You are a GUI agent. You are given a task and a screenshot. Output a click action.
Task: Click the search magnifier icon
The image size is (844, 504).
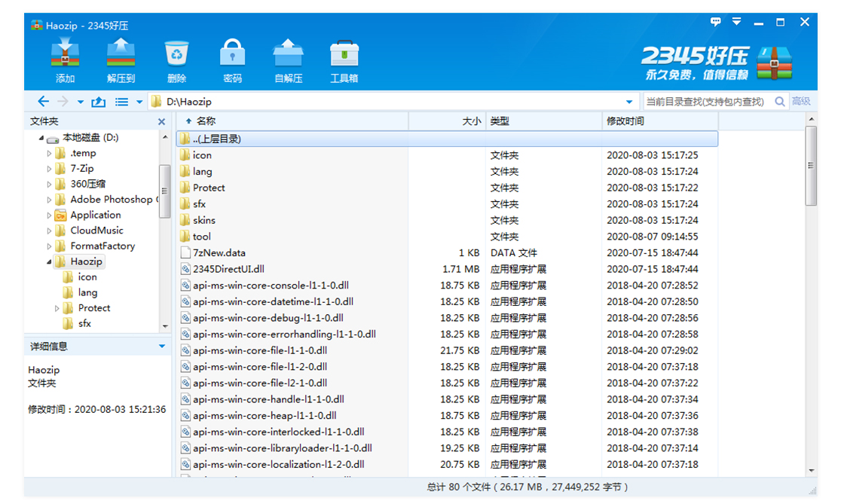coord(779,102)
